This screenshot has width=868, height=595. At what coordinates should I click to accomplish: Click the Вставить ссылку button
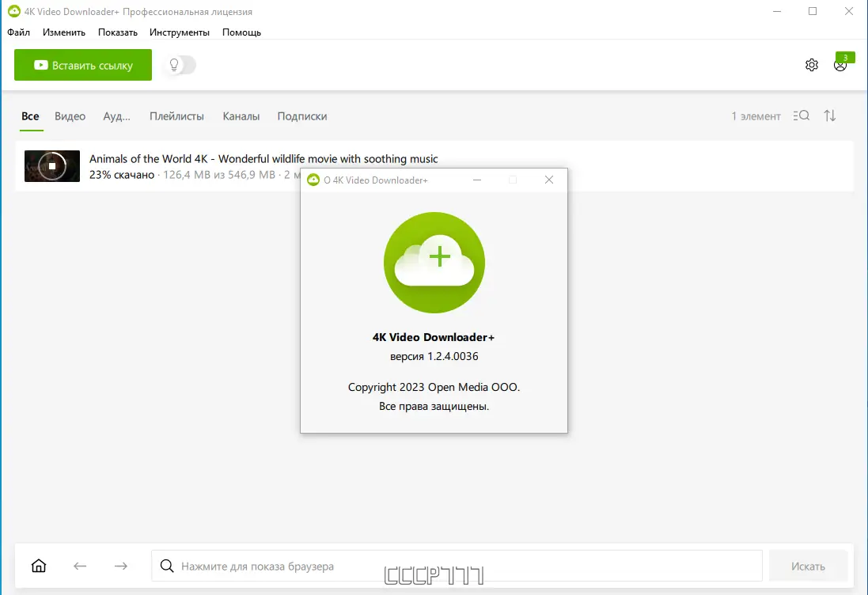point(82,65)
